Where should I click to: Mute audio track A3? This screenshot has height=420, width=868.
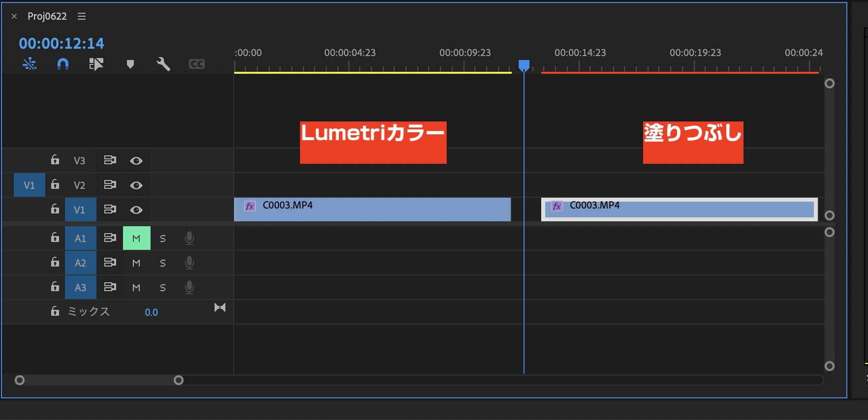click(x=136, y=288)
